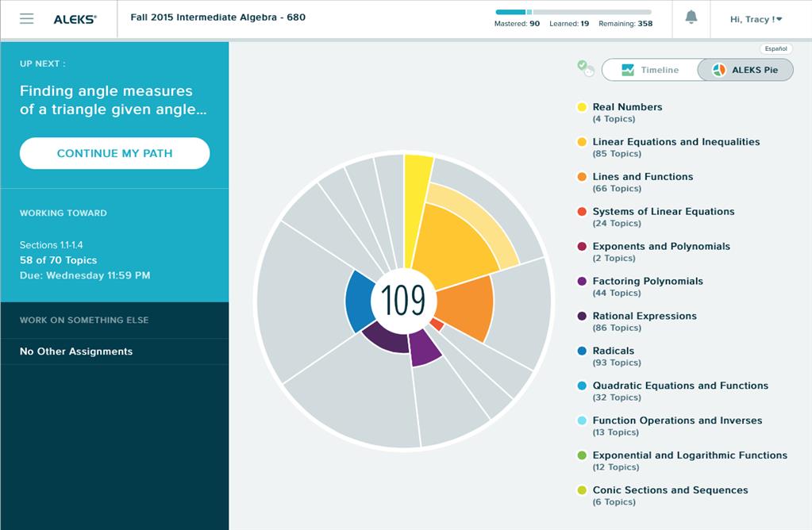Click the notification bell icon
This screenshot has width=812, height=530.
coord(691,17)
